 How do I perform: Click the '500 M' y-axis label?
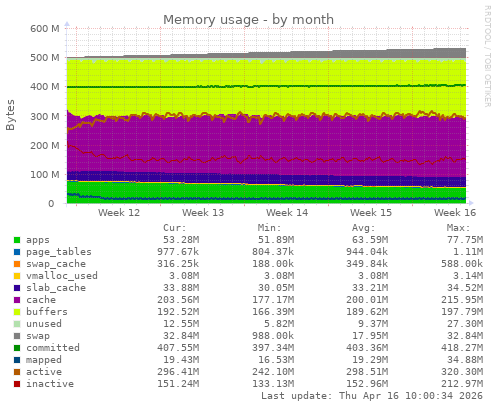pyautogui.click(x=45, y=58)
